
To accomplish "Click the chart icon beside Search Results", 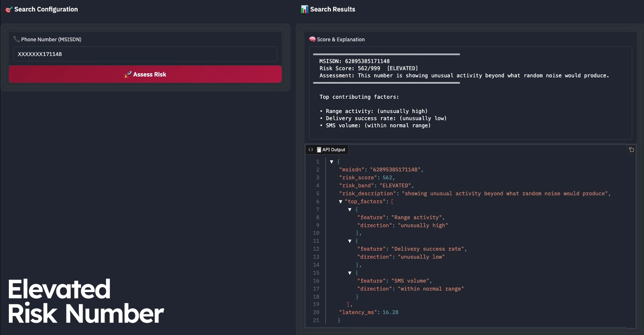I will 305,9.
